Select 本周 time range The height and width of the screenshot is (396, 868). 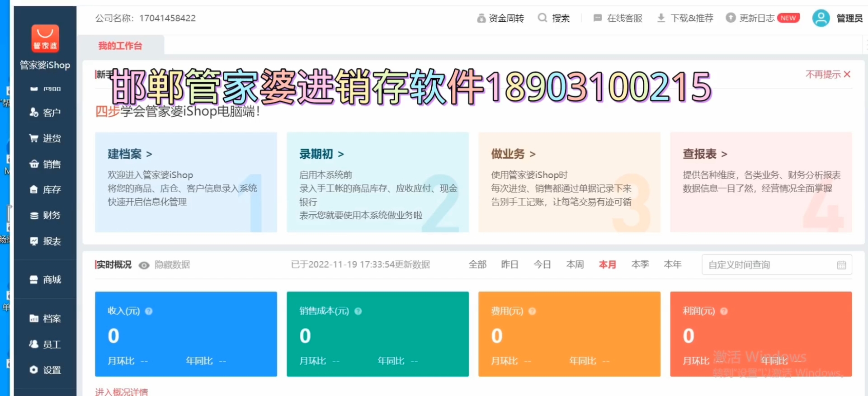point(575,264)
